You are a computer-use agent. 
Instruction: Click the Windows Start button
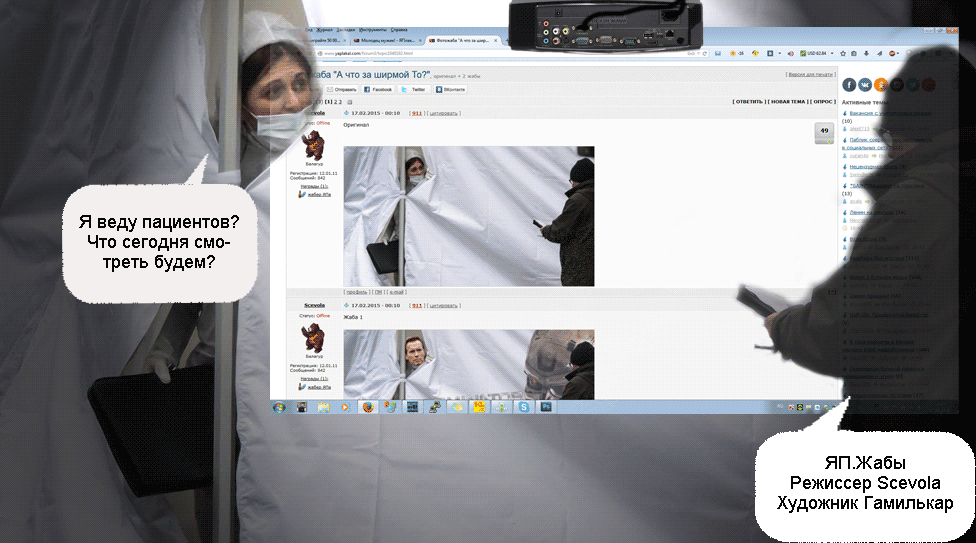click(x=278, y=408)
